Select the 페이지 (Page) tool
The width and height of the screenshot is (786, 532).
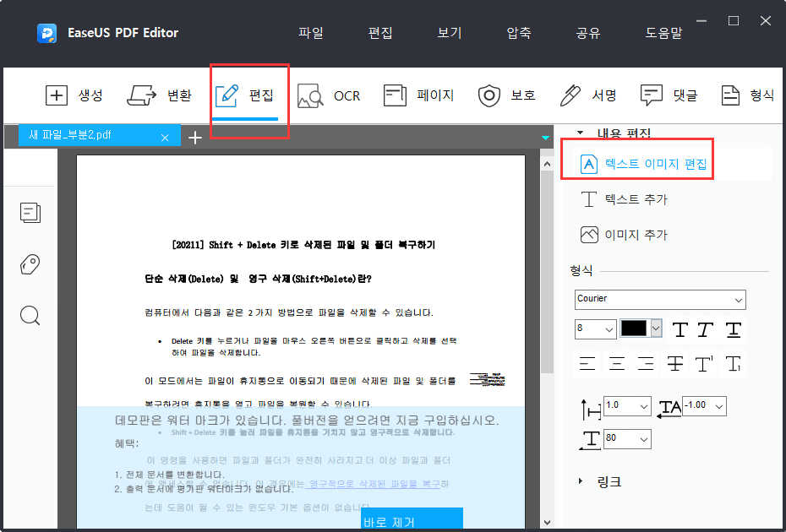(414, 95)
